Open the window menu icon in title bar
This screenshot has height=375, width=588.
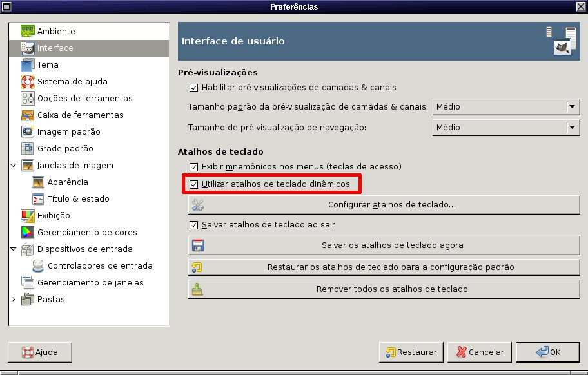tap(6, 6)
